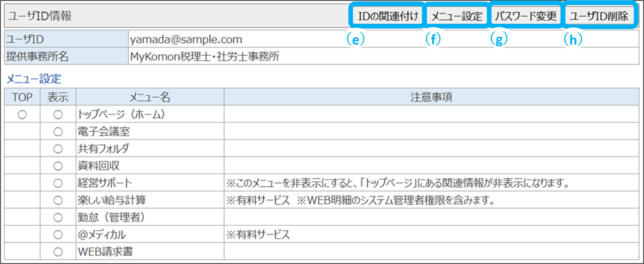Click the 注意事項 column header

click(431, 97)
